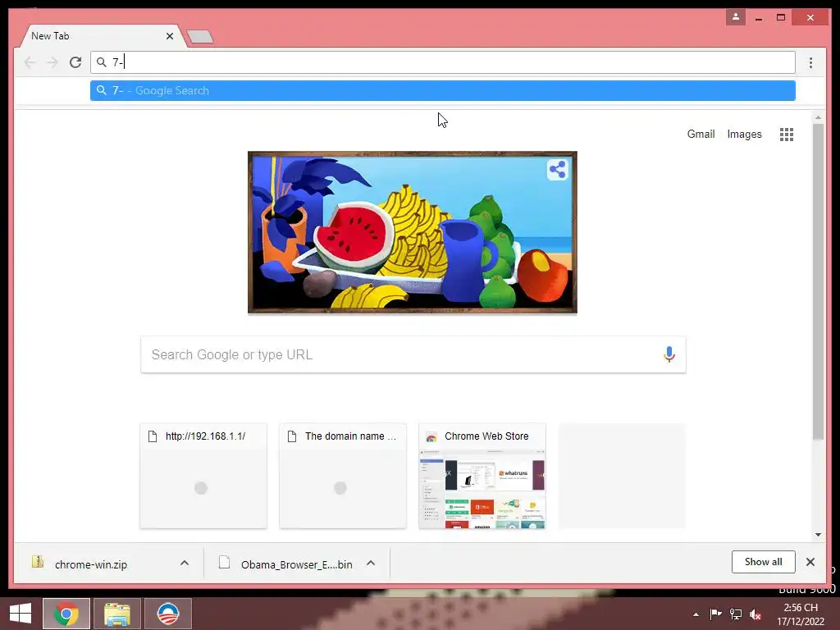Select the "7- Google Search" suggestion
The image size is (840, 630).
click(x=442, y=90)
